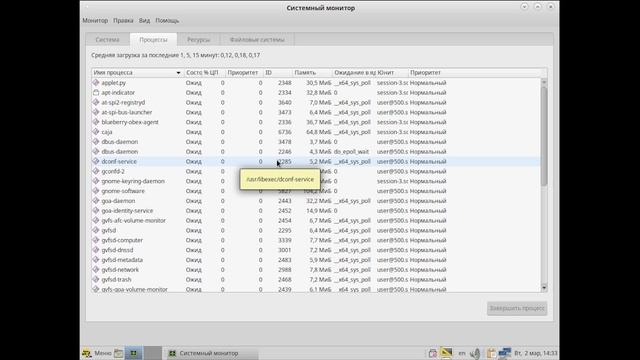Click the at-spi2-registryd process icon
640x360 pixels.
(x=96, y=102)
